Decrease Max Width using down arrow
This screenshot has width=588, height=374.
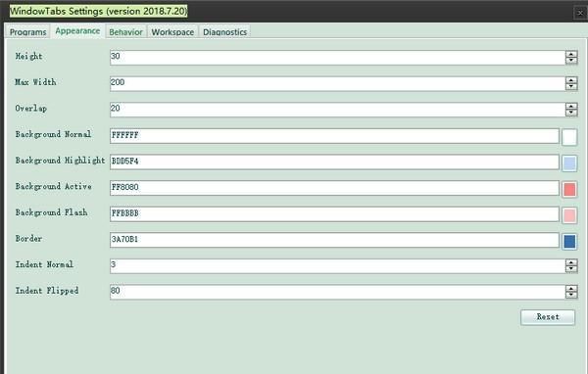point(571,86)
